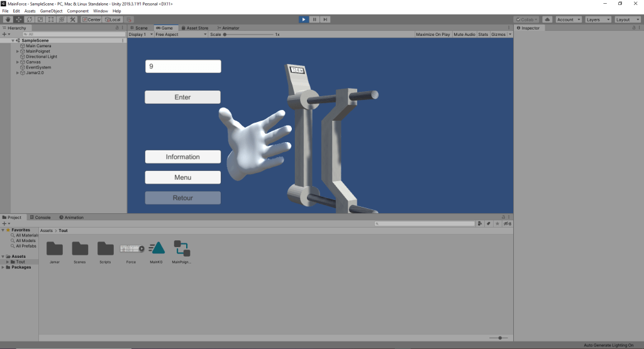Toggle Mute Audio in Game view

point(464,35)
